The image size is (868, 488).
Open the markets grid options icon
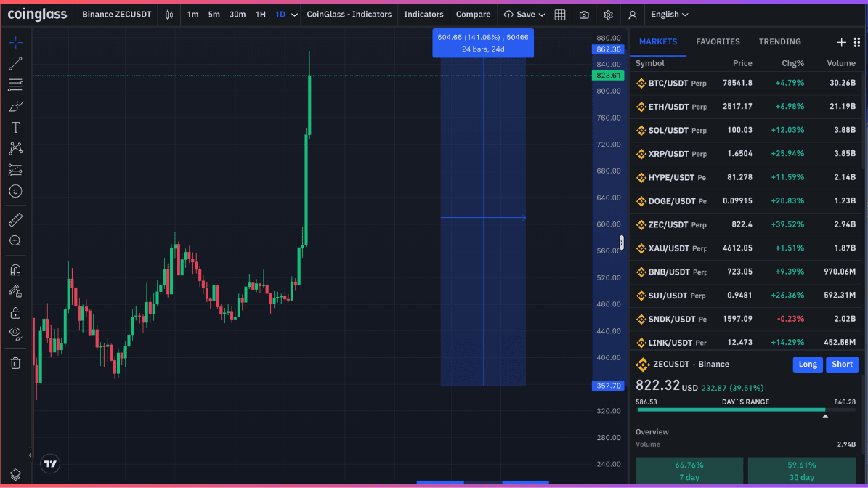(857, 42)
